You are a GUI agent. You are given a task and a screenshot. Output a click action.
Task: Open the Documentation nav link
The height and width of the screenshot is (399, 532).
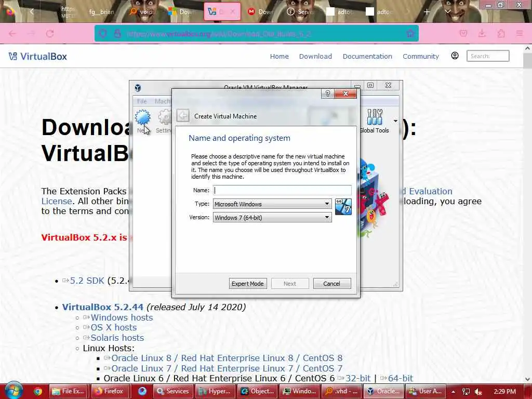tap(367, 56)
